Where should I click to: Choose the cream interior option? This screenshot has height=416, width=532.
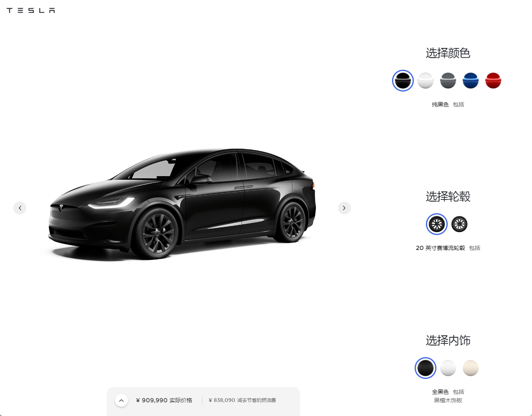coord(471,368)
